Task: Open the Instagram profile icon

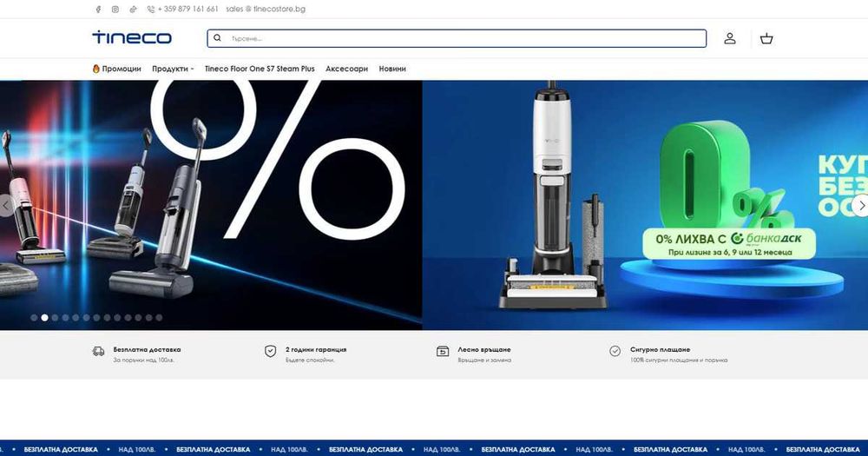Action: point(115,10)
